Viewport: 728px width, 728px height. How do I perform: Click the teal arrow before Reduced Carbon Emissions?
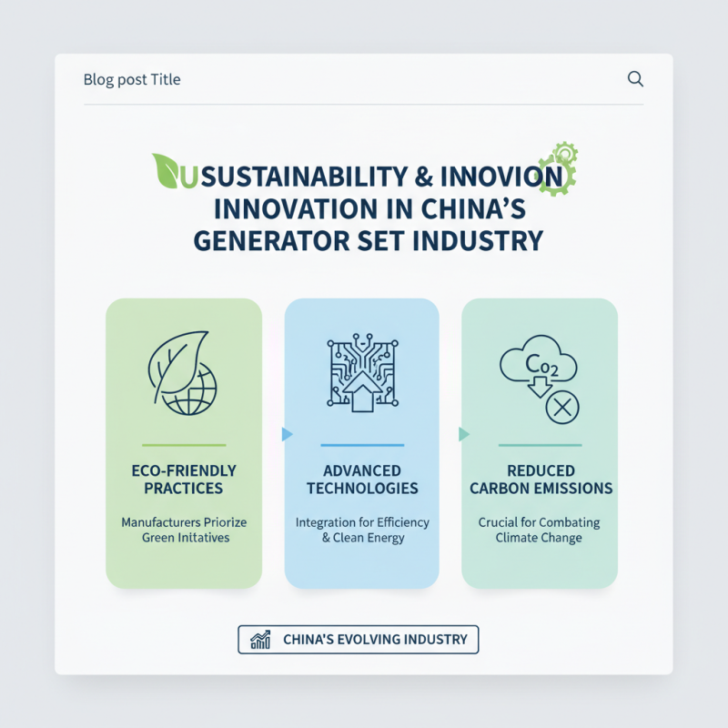pyautogui.click(x=464, y=434)
